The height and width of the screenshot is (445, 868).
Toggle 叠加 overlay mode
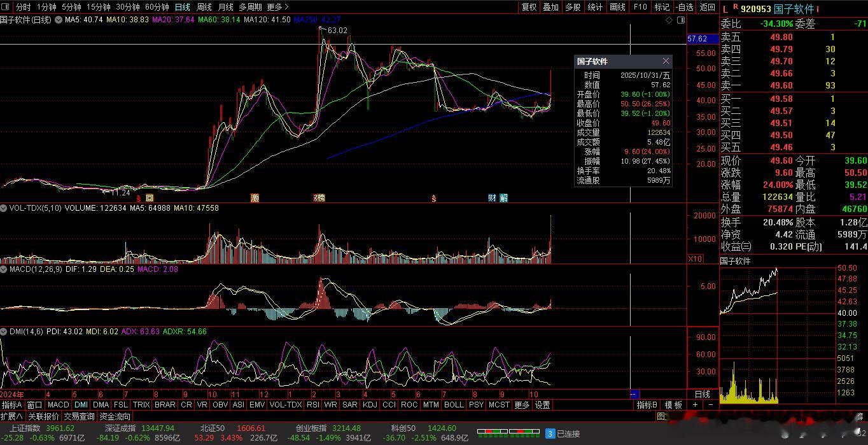pyautogui.click(x=550, y=7)
